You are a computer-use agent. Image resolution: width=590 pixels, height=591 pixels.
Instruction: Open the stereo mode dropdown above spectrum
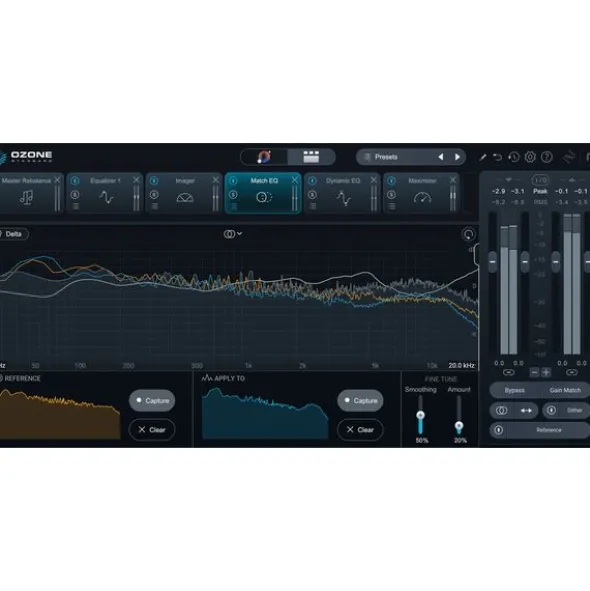233,234
